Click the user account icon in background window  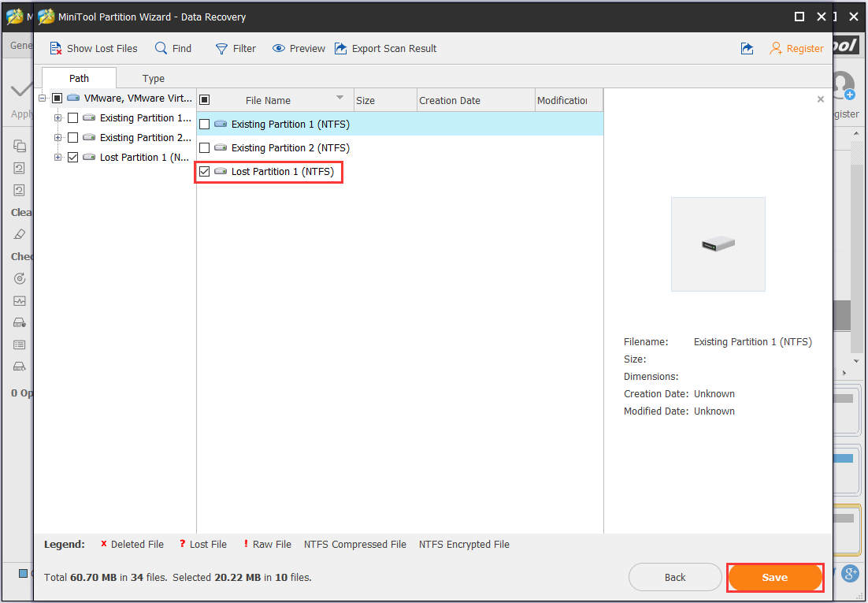coord(844,87)
